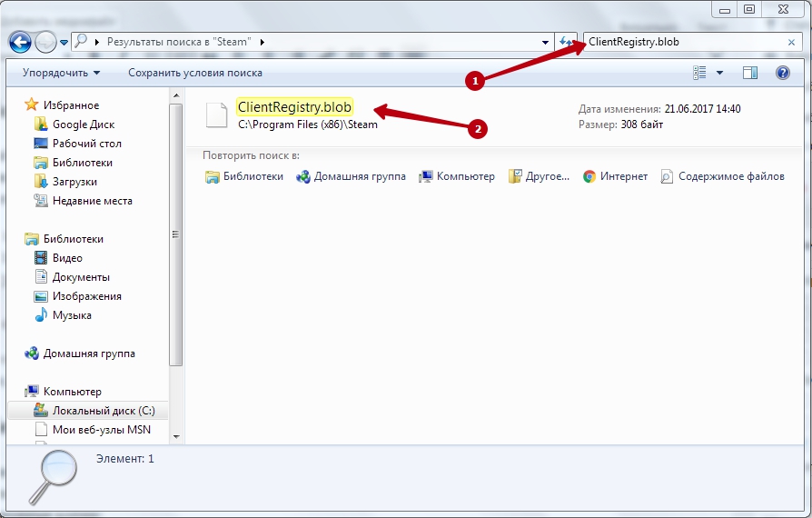Click the icon beside Недавние места
This screenshot has width=812, height=518.
[x=41, y=201]
